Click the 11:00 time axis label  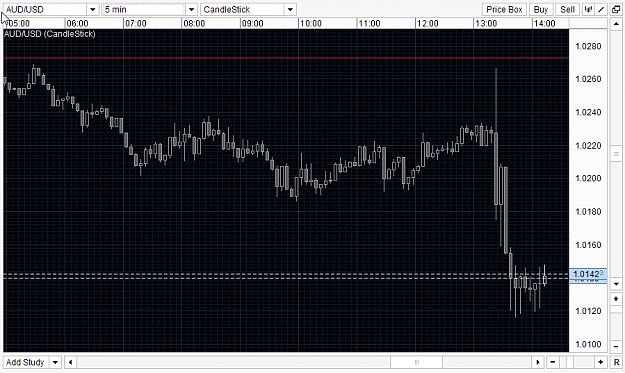(x=369, y=24)
